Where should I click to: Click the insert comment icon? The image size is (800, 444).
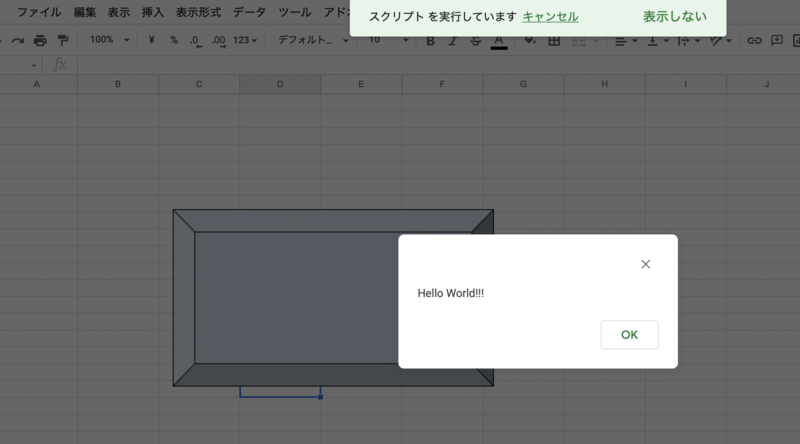pos(777,40)
